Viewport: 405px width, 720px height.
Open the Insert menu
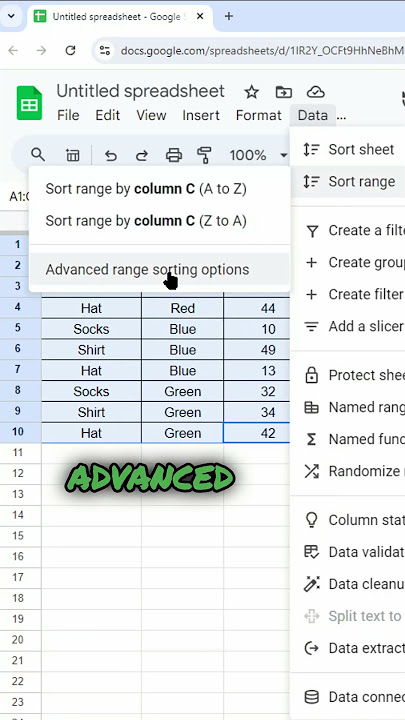point(201,115)
